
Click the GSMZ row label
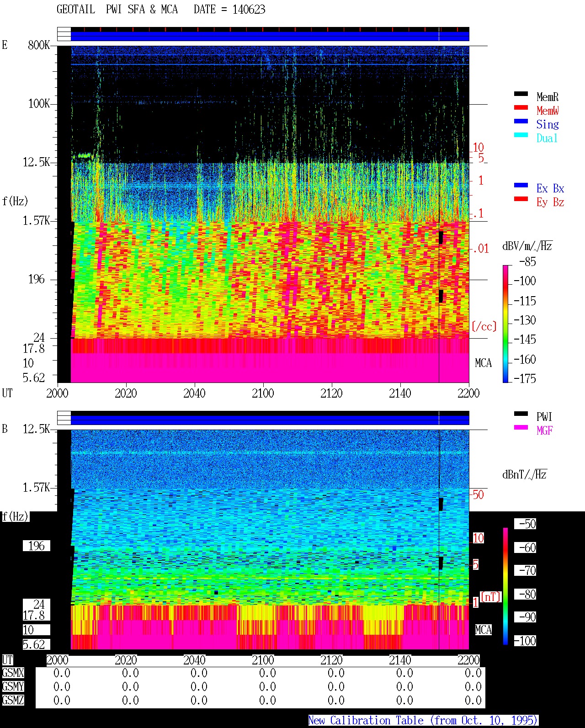[x=13, y=700]
